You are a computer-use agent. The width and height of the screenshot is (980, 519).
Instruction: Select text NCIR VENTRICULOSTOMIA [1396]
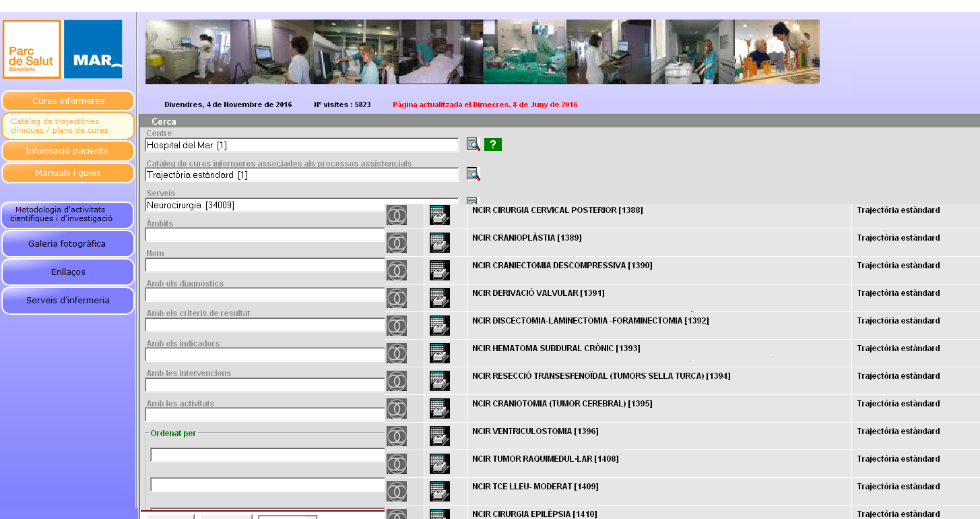coord(535,431)
